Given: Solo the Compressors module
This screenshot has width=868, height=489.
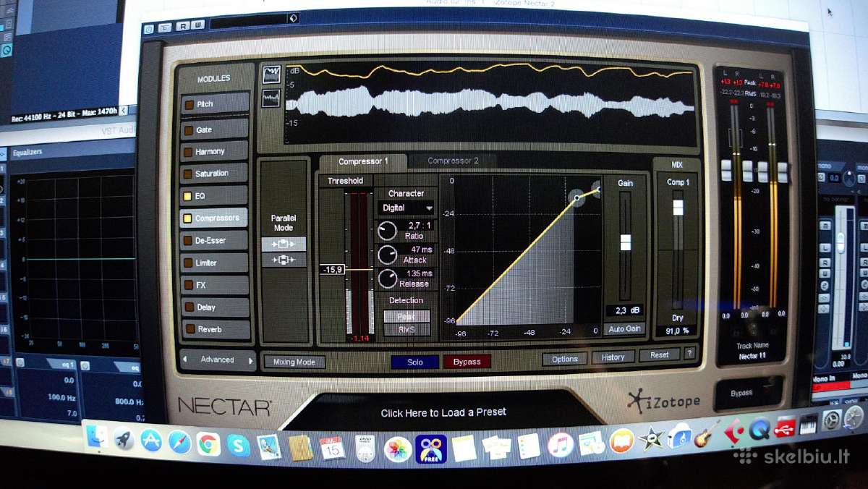Looking at the screenshot, I should click(x=414, y=362).
